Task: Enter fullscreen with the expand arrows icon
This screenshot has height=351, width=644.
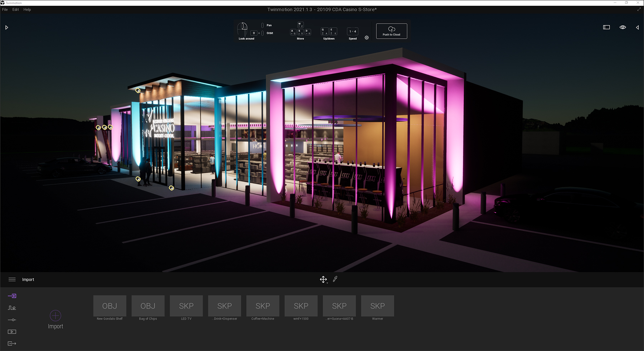Action: pyautogui.click(x=639, y=9)
